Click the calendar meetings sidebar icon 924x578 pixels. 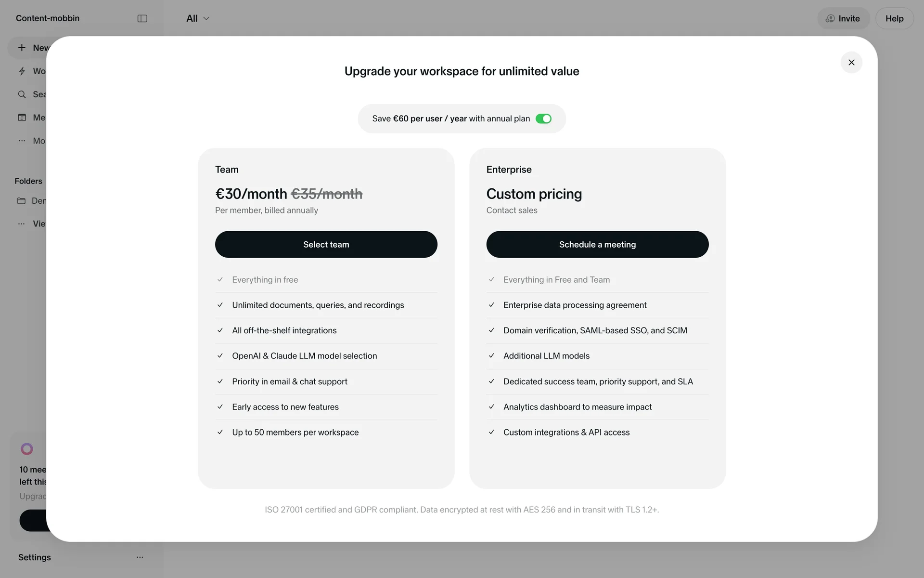coord(22,118)
